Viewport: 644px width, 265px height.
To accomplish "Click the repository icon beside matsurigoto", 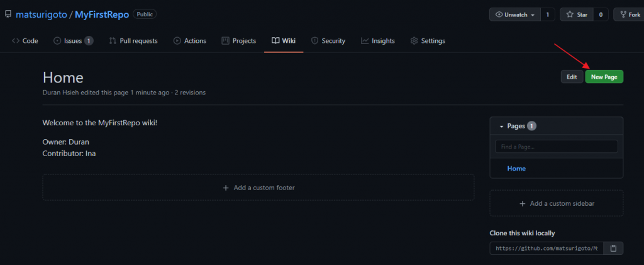I will point(8,14).
